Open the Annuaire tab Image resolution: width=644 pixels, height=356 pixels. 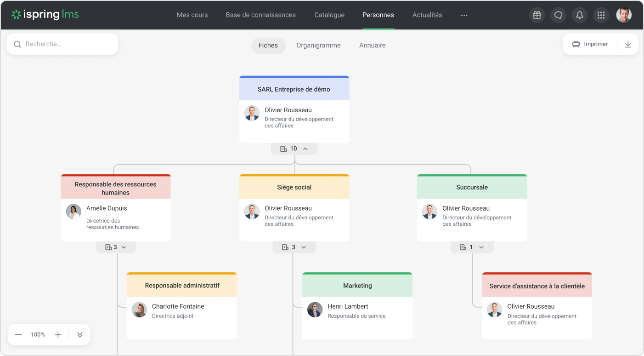pyautogui.click(x=372, y=45)
